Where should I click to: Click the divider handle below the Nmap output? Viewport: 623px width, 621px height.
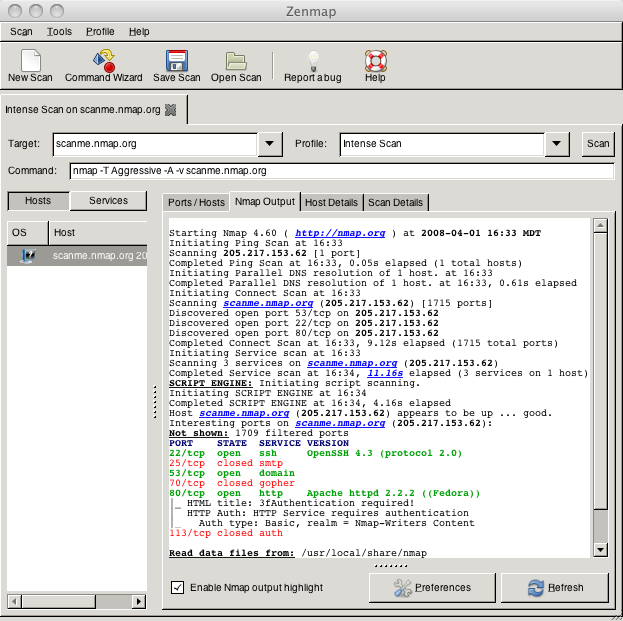click(x=391, y=566)
